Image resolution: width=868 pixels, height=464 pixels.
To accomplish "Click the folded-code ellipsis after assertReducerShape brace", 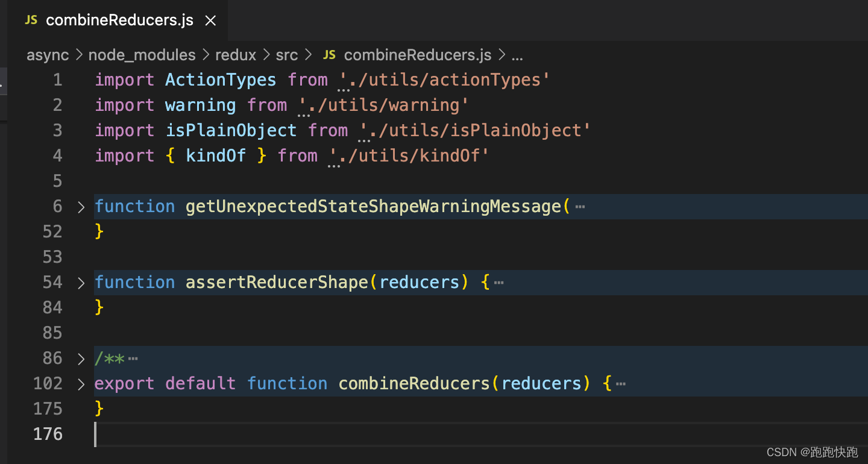I will pyautogui.click(x=499, y=281).
